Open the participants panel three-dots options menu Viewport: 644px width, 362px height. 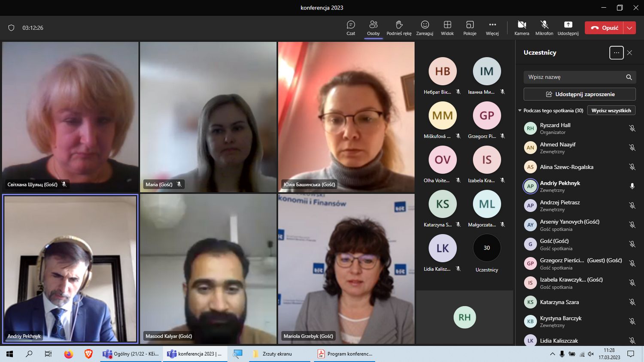[616, 53]
